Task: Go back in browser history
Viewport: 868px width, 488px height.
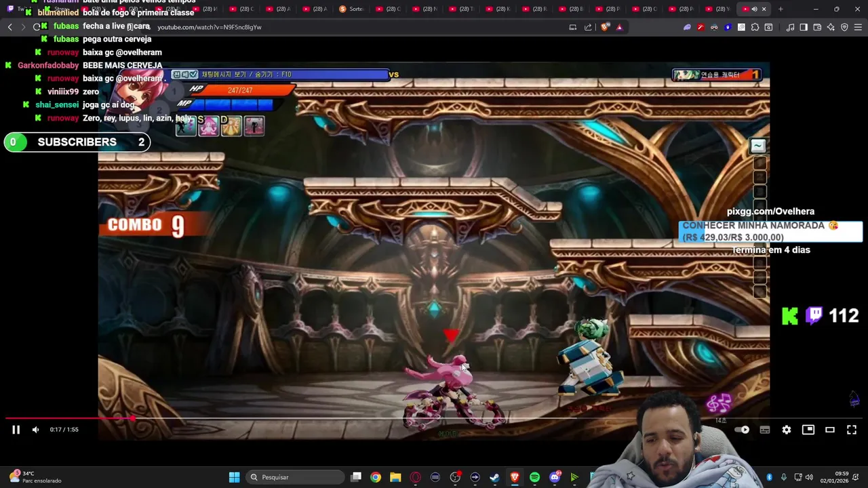Action: point(9,27)
